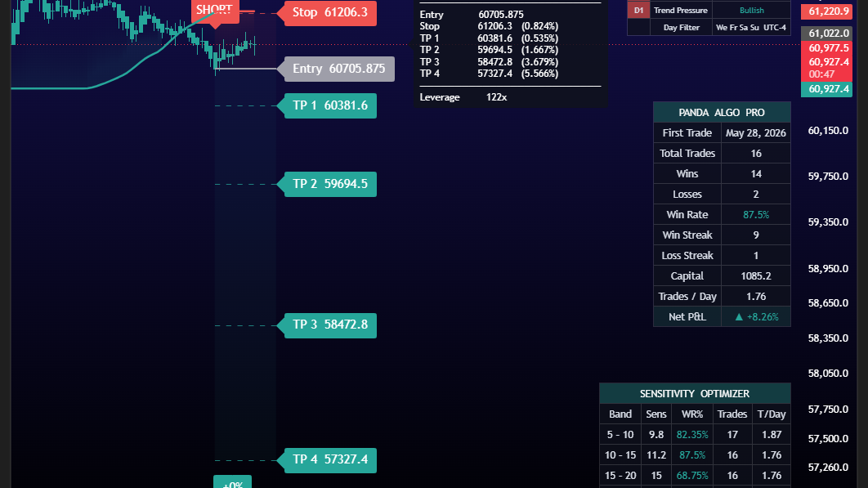Screen dimensions: 868x488
Task: Click the 57,260.0 price axis label
Action: click(x=828, y=468)
